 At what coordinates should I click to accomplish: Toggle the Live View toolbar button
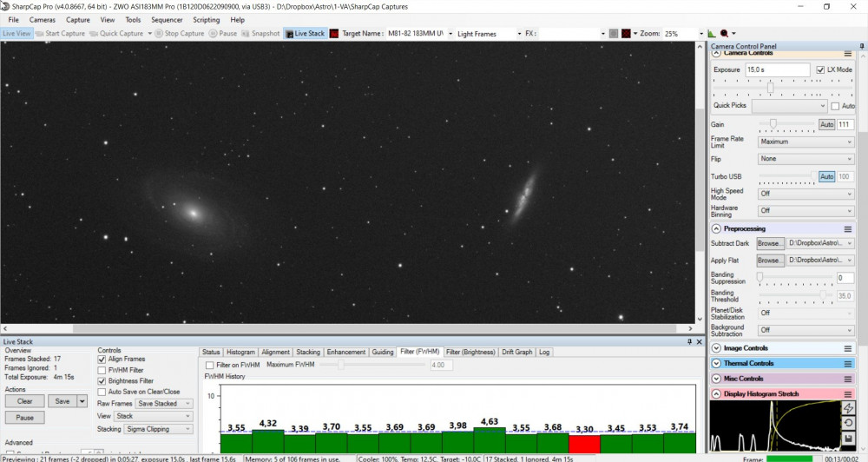16,33
